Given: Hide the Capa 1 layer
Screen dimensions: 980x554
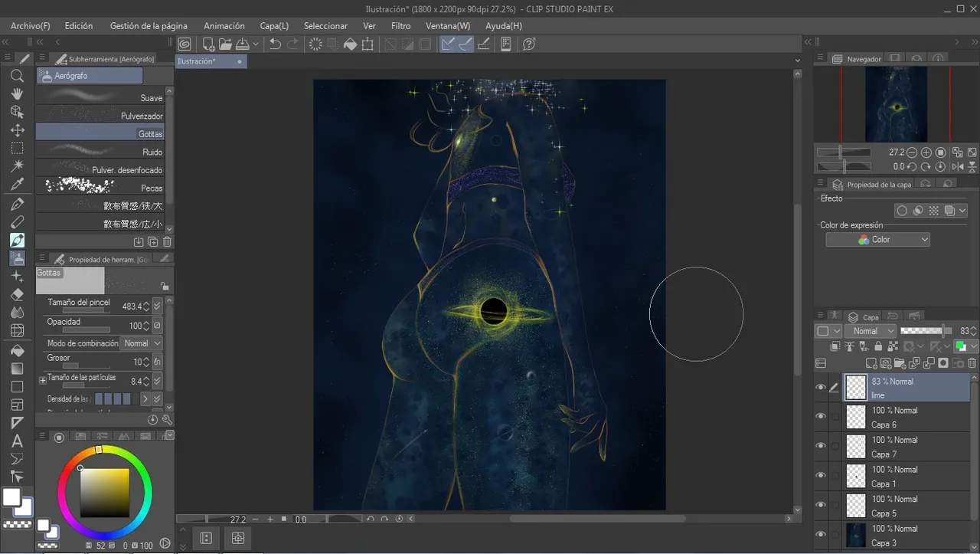Looking at the screenshot, I should 821,476.
